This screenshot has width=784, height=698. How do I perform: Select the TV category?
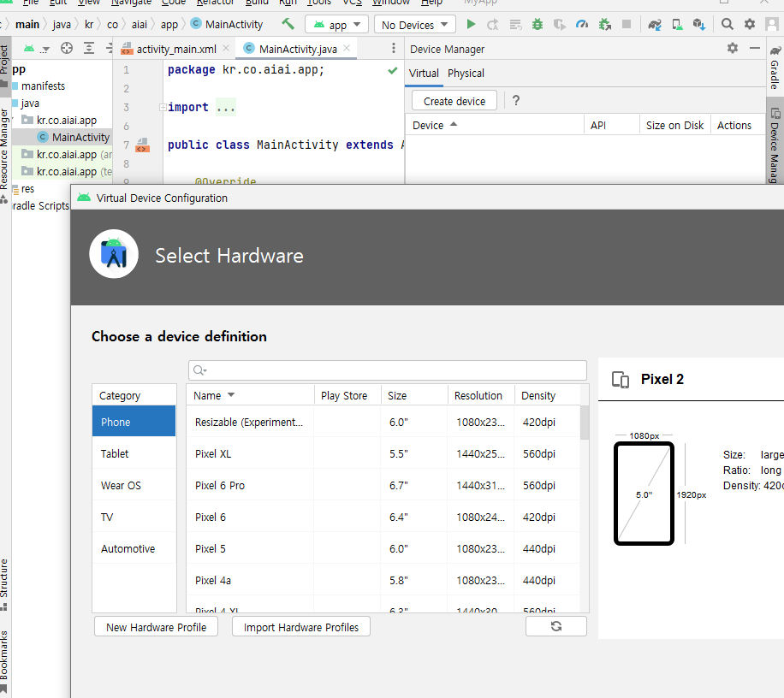[x=134, y=517]
